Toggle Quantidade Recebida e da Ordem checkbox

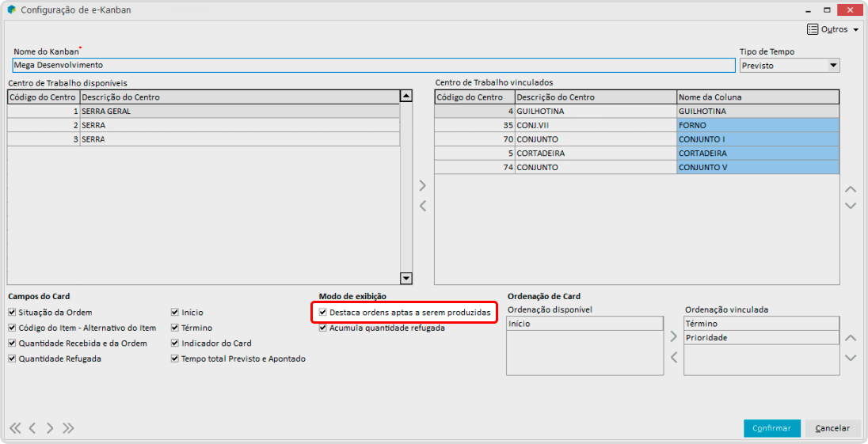[12, 343]
